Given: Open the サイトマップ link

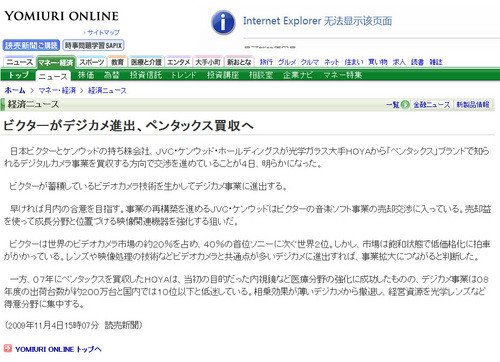Looking at the screenshot, I should [x=103, y=33].
